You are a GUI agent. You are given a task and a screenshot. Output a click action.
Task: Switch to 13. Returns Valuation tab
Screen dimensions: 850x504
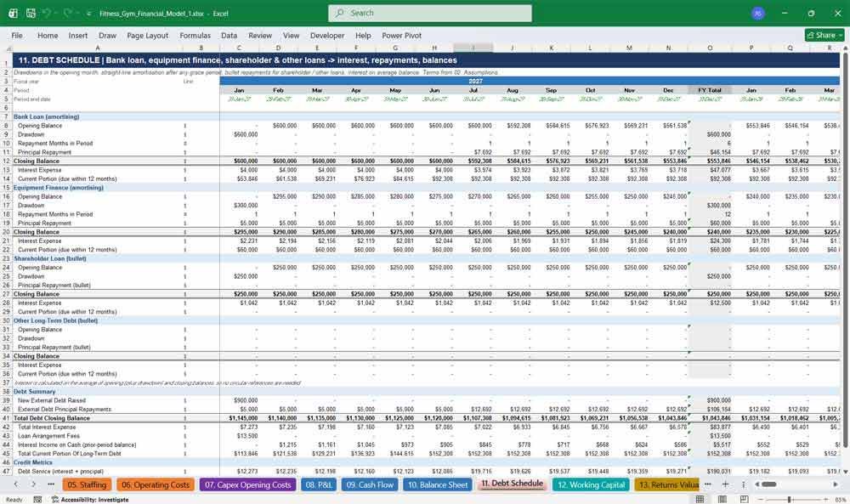pos(668,484)
